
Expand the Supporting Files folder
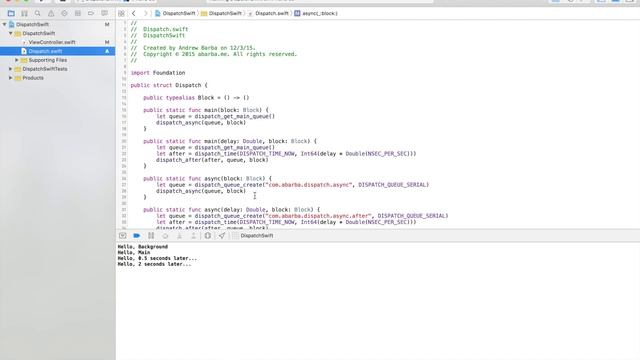[x=17, y=60]
